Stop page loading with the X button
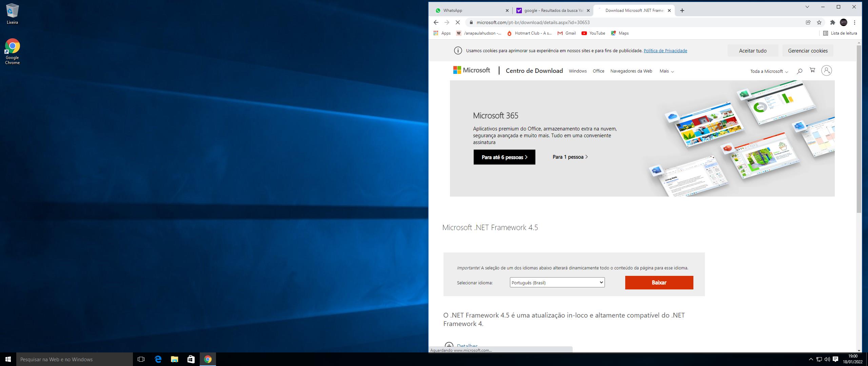This screenshot has width=868, height=366. 457,22
